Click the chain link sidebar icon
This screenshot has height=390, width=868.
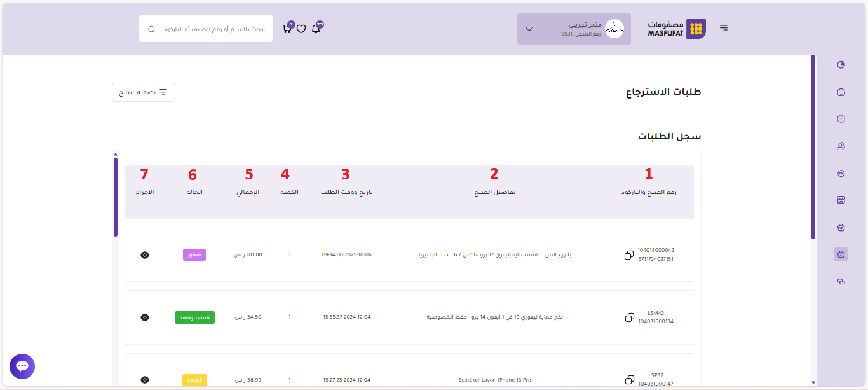point(841,281)
